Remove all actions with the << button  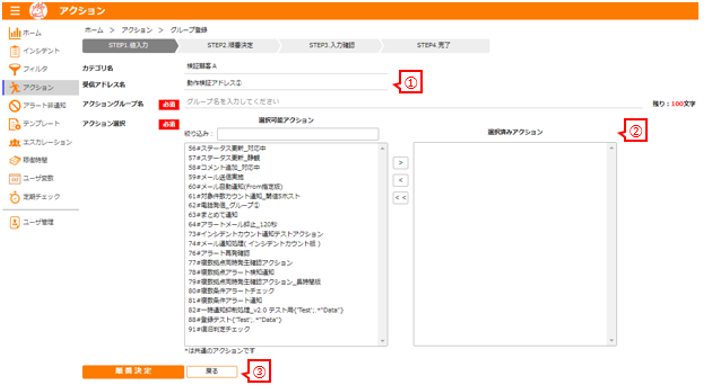400,197
